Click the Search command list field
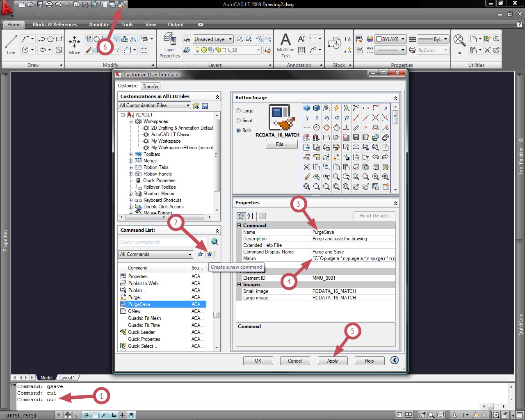The width and height of the screenshot is (525, 420). coord(163,242)
